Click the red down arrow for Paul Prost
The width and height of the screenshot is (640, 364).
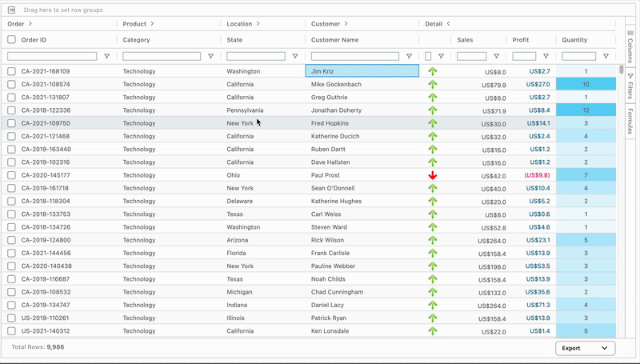(x=433, y=175)
